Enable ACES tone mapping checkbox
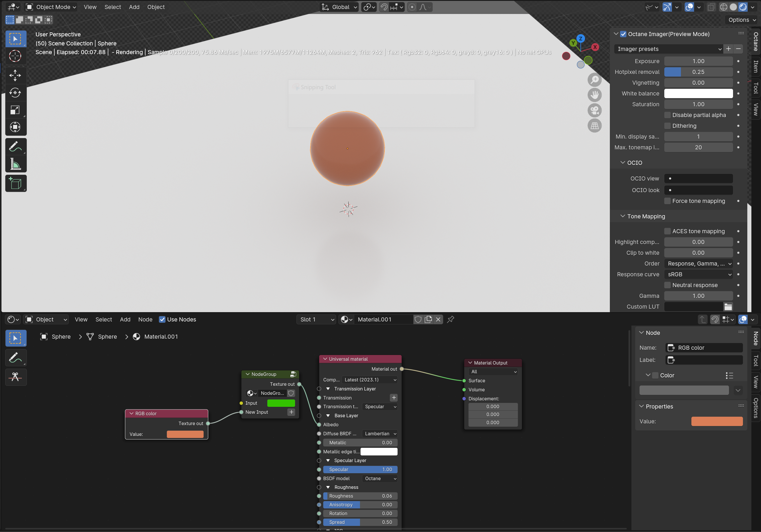 pos(668,231)
